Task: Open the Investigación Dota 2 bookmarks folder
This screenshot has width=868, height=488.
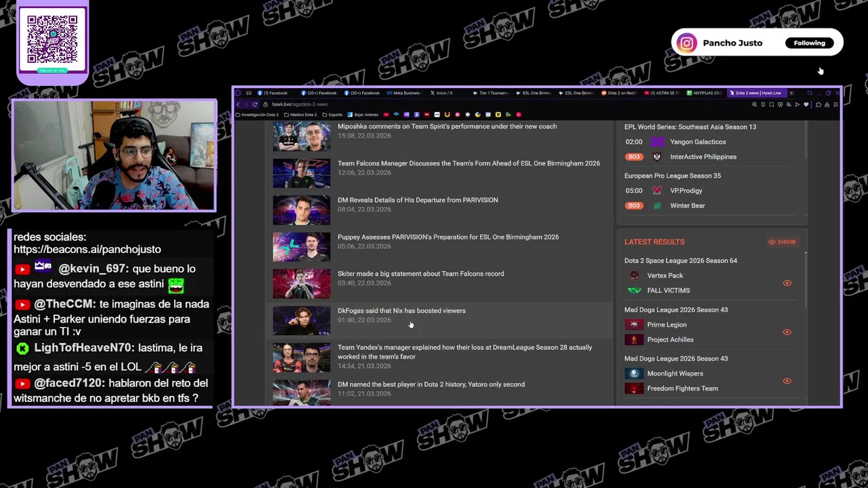Action: point(257,115)
